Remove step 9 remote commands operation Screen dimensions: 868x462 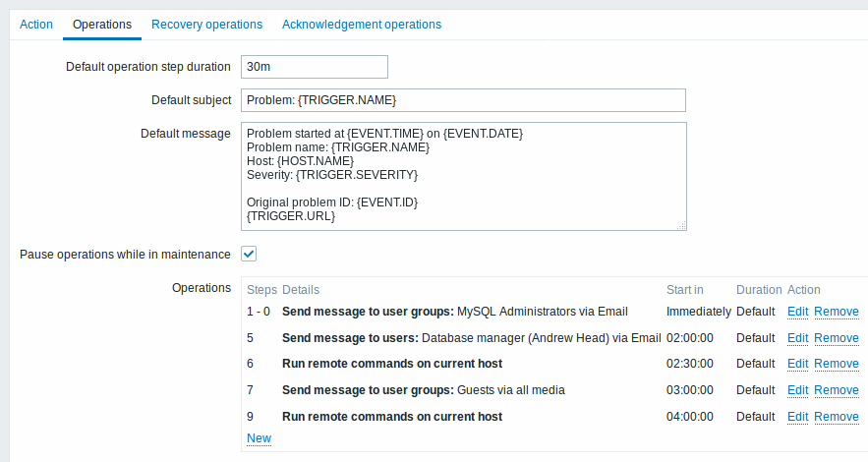pyautogui.click(x=837, y=417)
